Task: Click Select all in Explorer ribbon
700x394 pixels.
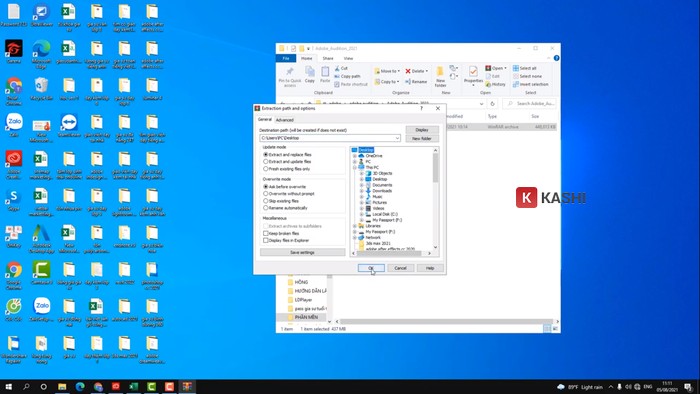Action: (x=525, y=68)
